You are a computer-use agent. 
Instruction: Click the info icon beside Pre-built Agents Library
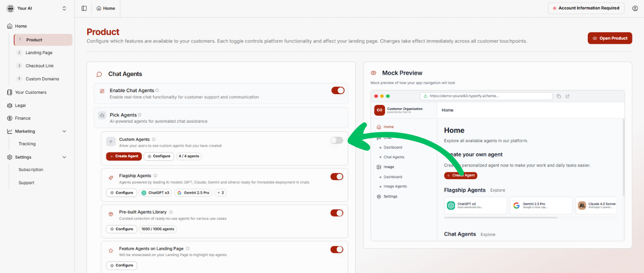click(x=171, y=212)
